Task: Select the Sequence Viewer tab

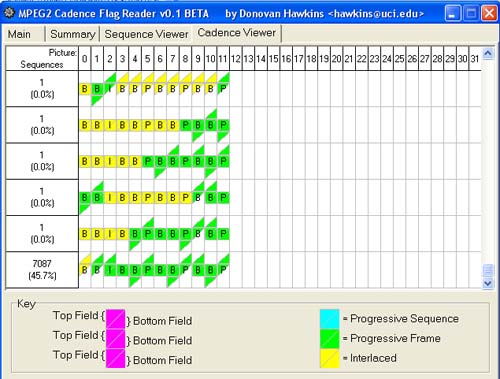Action: point(146,34)
